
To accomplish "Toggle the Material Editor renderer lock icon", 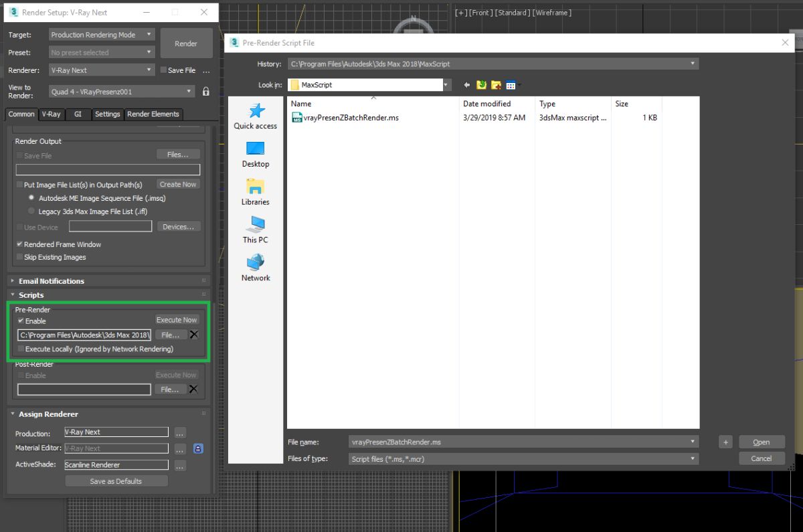I will (198, 448).
